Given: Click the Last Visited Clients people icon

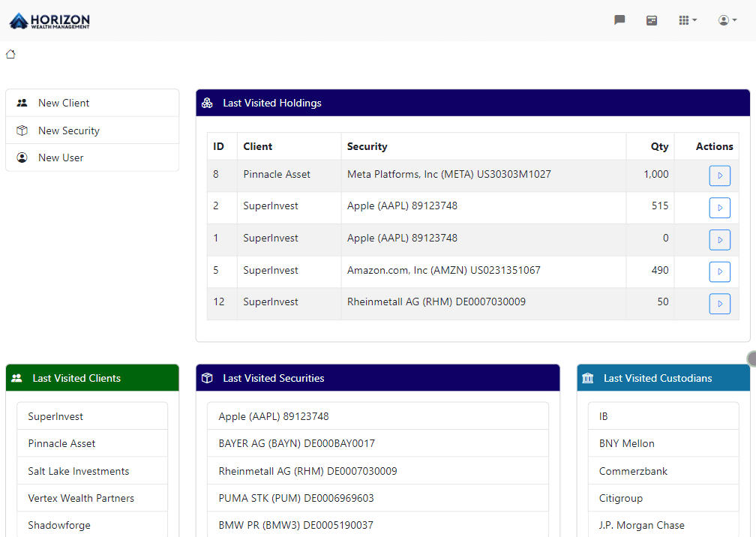Looking at the screenshot, I should 16,379.
